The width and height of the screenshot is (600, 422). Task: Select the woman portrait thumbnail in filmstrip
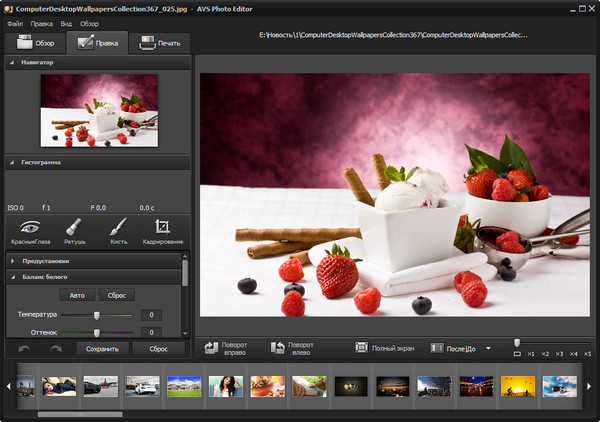(x=225, y=385)
